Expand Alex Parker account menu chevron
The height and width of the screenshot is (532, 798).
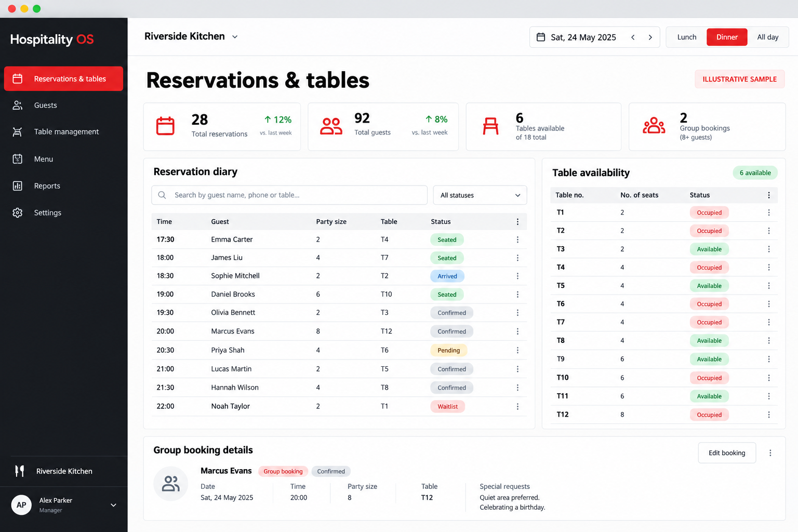tap(113, 505)
